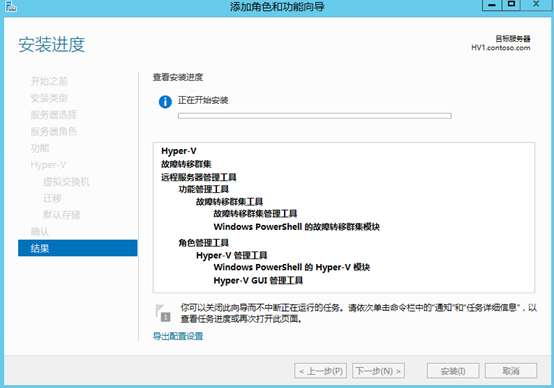This screenshot has height=388, width=554.
Task: Select the 安装类型 step
Action: 49,98
